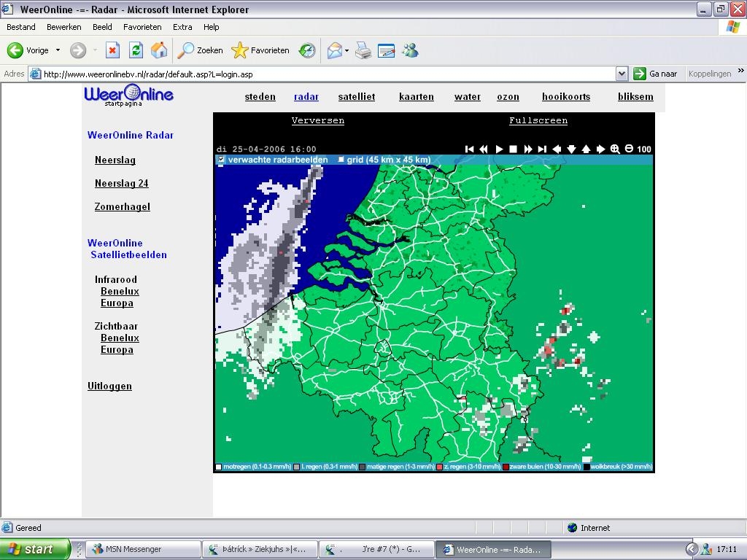Screen dimensions: 747x560
Task: Open the Vorige back-history dropdown arrow
Action: tap(58, 50)
